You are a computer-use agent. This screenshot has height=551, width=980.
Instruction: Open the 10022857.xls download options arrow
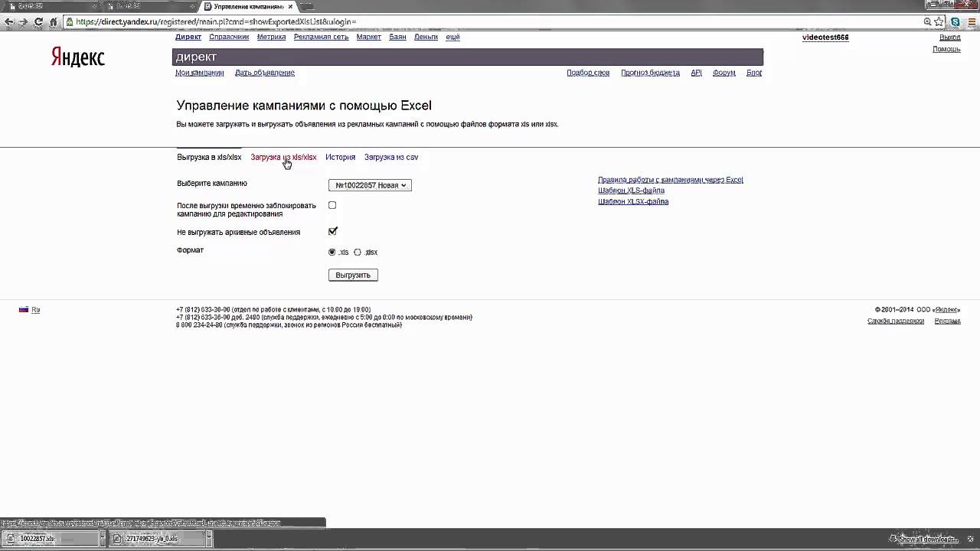pyautogui.click(x=102, y=539)
